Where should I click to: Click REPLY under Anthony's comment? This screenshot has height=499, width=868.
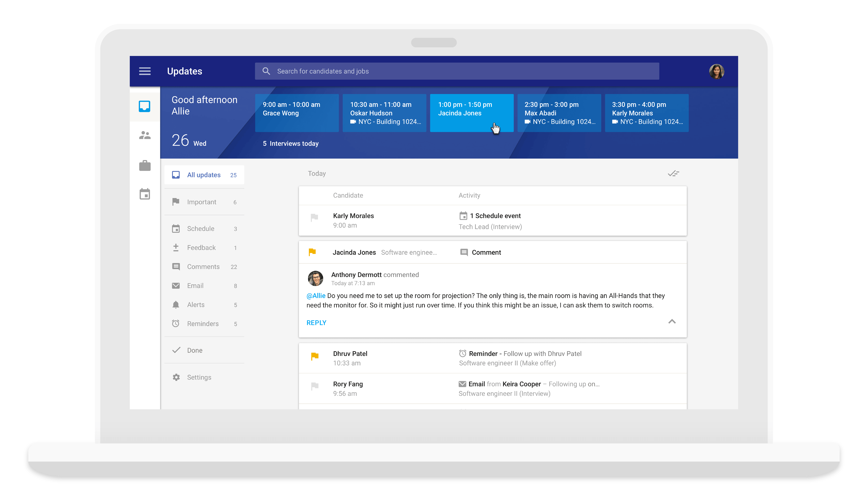(x=316, y=323)
